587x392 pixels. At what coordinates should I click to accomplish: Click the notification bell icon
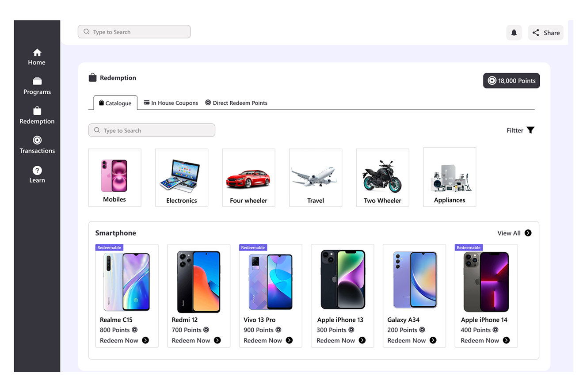[514, 33]
